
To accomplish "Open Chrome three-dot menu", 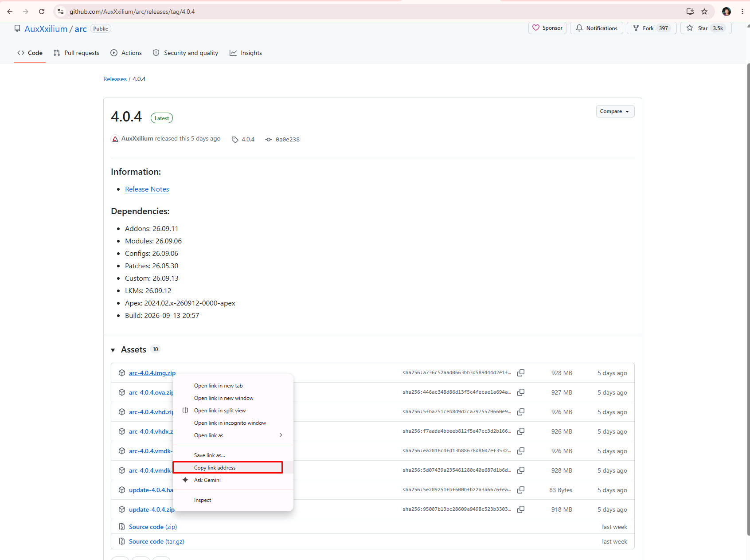I will pos(742,12).
